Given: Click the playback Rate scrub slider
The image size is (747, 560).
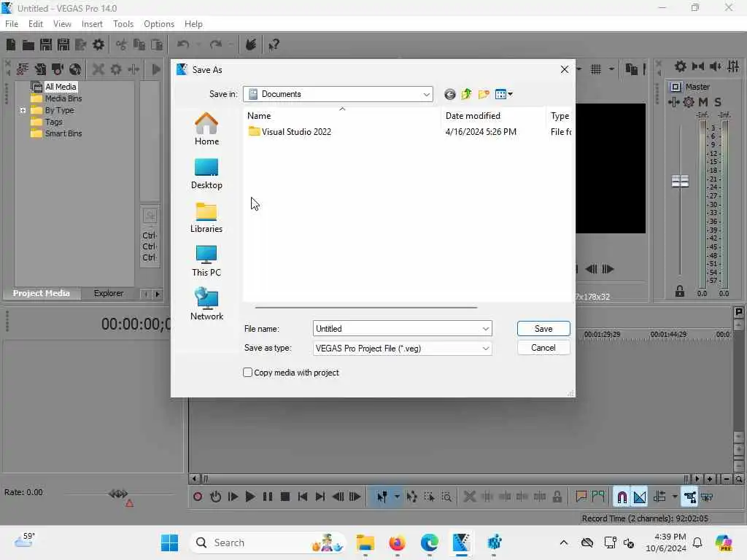Looking at the screenshot, I should [x=118, y=494].
